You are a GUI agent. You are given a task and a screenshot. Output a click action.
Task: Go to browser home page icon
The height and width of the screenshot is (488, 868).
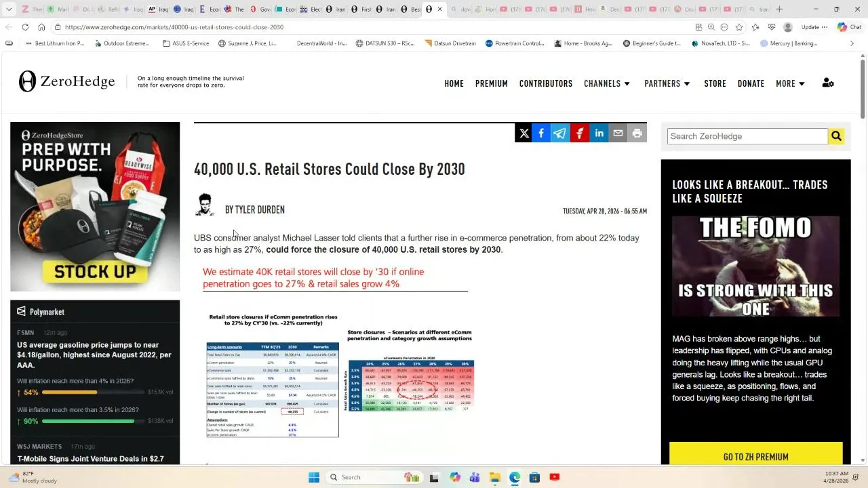pos(41,27)
